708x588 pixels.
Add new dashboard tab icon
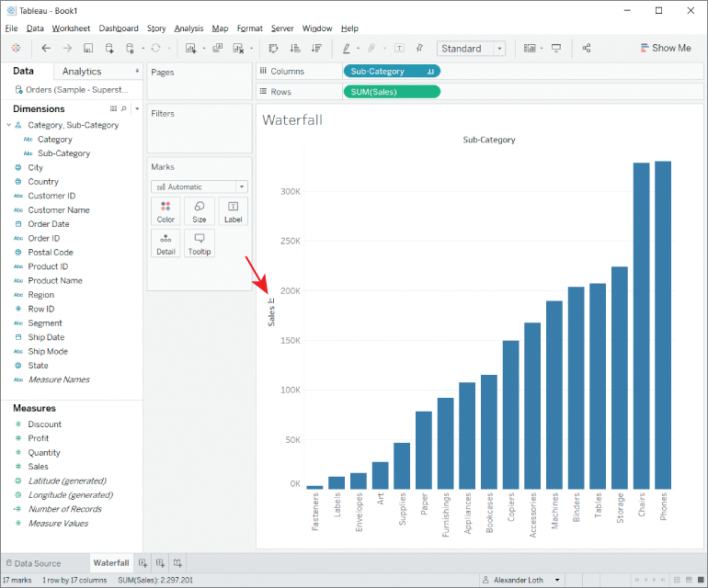tap(160, 562)
